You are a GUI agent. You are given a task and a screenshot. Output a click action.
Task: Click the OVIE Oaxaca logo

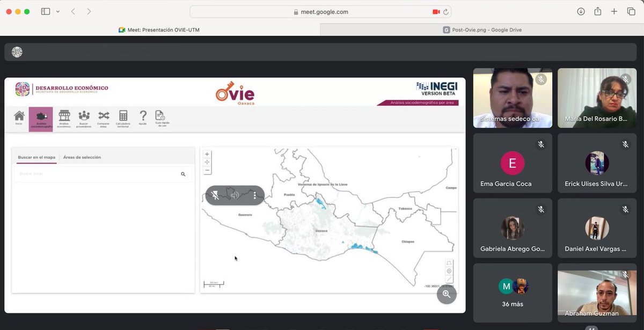tap(235, 92)
